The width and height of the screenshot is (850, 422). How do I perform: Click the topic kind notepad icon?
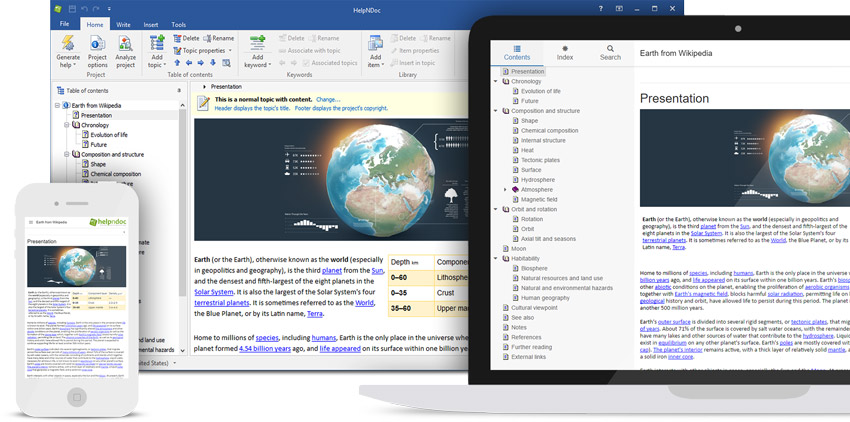(x=203, y=103)
